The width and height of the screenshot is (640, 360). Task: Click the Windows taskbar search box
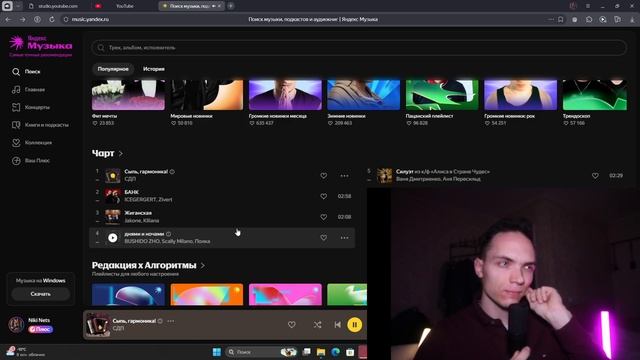261,352
